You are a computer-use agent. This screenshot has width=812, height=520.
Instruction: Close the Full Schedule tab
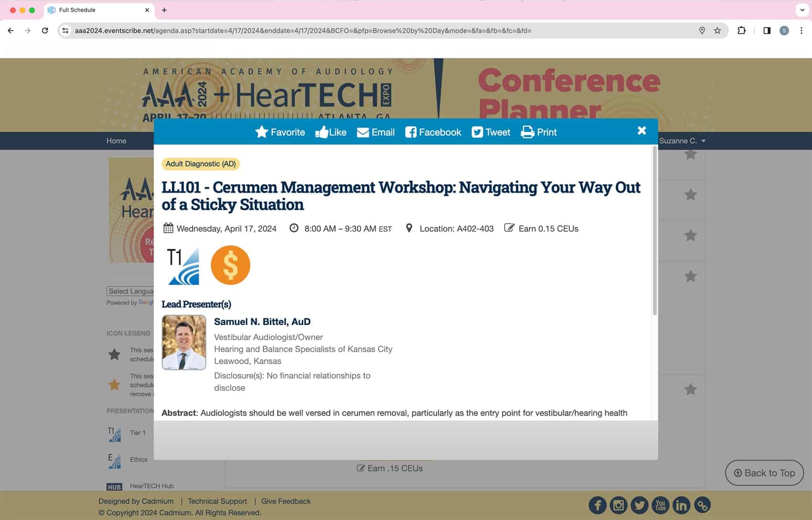tap(147, 10)
